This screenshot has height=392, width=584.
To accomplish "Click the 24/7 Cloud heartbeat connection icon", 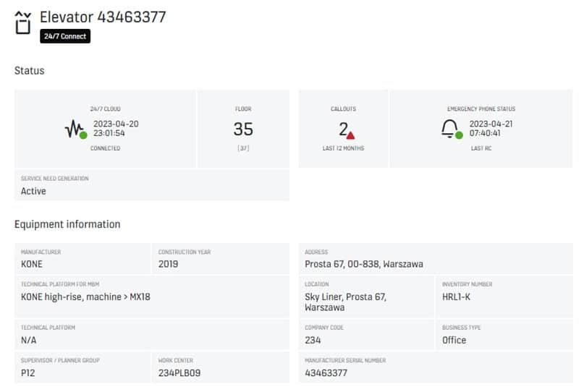I will coord(74,129).
